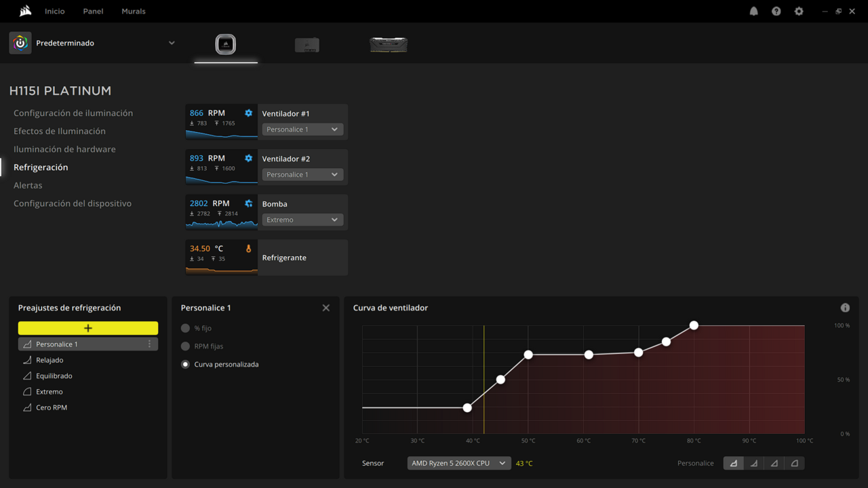Apply the first Personalice curve shape icon

point(734,464)
